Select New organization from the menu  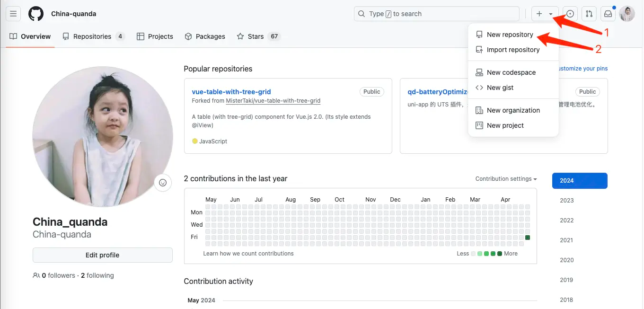(x=513, y=110)
